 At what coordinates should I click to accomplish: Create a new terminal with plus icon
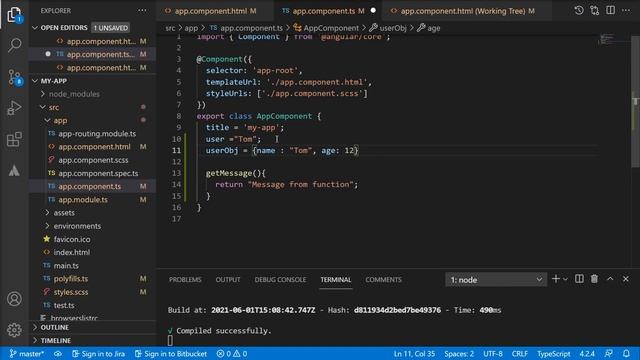556,279
